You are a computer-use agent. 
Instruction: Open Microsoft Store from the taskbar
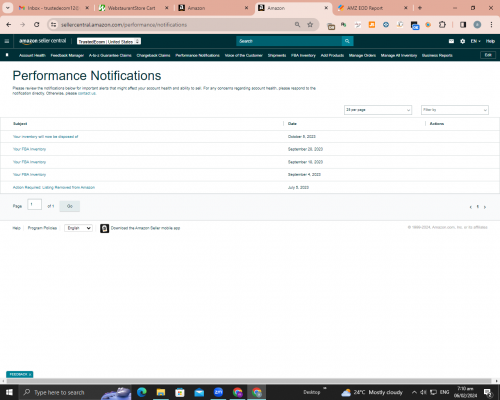180,392
